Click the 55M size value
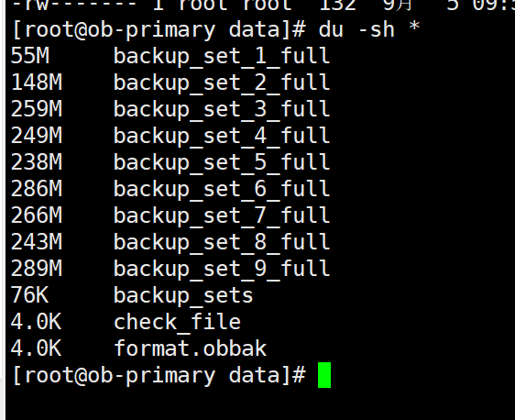This screenshot has width=515, height=420. point(30,56)
